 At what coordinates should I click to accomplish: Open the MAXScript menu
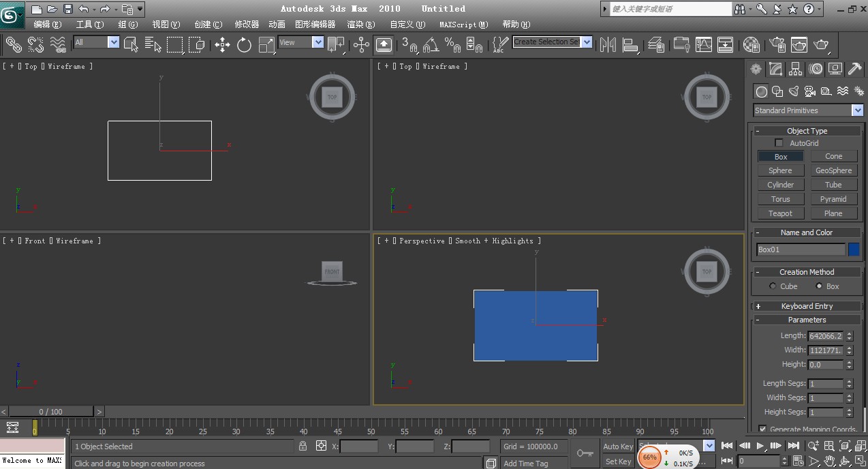point(465,24)
